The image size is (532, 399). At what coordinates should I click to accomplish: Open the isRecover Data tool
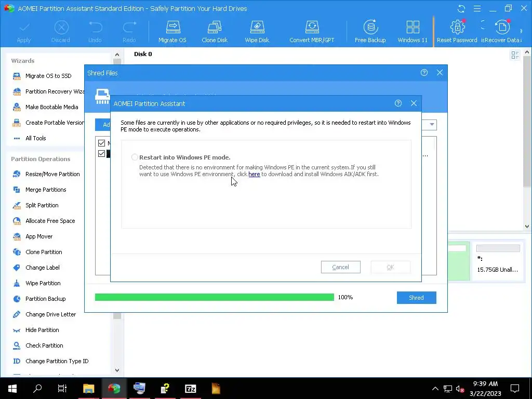click(501, 32)
